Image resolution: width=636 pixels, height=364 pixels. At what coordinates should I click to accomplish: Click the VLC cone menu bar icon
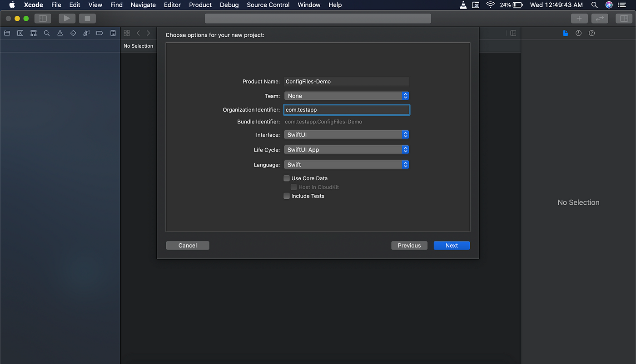click(x=463, y=5)
